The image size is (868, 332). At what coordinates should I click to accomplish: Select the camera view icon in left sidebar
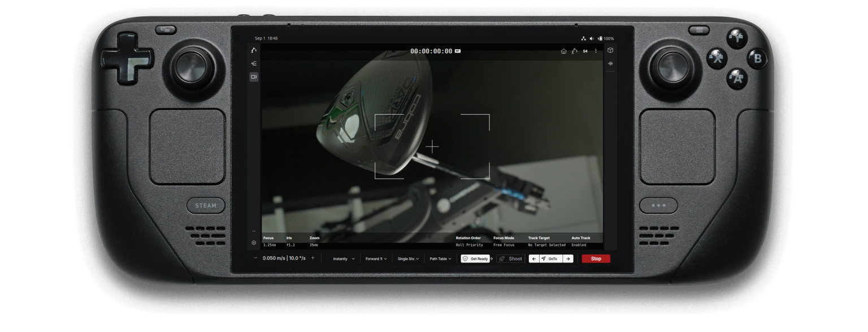254,77
